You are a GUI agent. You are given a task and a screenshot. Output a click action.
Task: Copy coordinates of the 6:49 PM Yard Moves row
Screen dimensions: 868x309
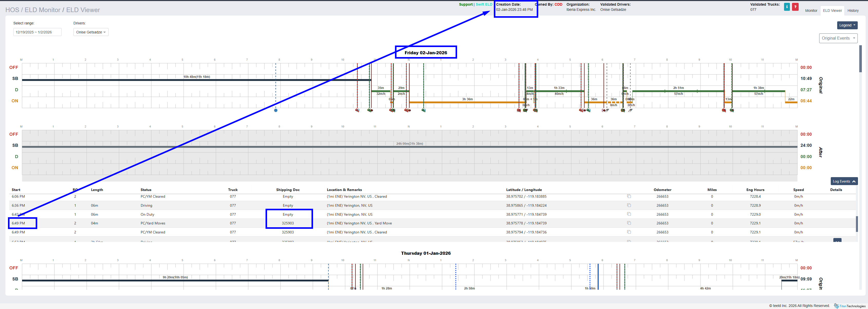pyautogui.click(x=629, y=223)
